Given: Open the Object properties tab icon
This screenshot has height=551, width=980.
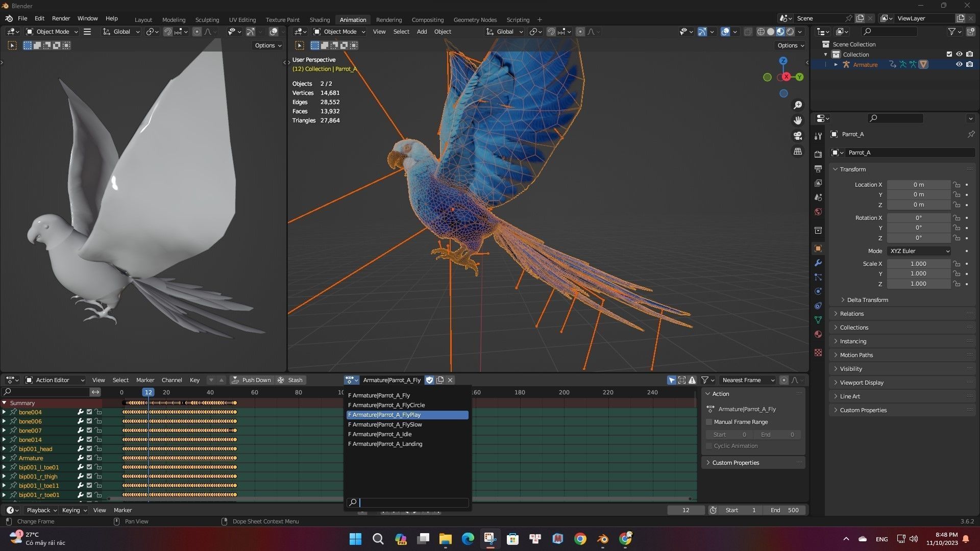Looking at the screenshot, I should pyautogui.click(x=818, y=248).
